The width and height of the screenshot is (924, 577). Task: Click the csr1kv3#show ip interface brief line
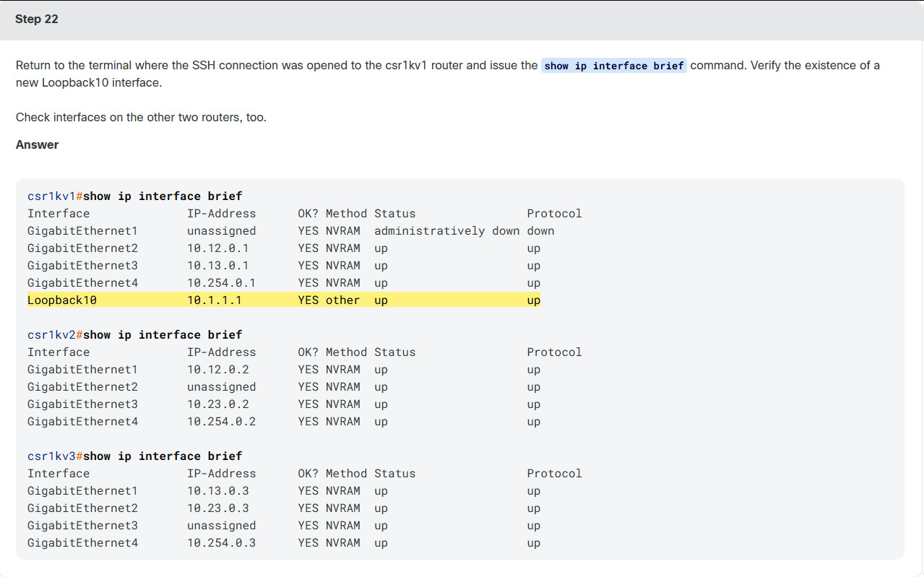click(135, 456)
